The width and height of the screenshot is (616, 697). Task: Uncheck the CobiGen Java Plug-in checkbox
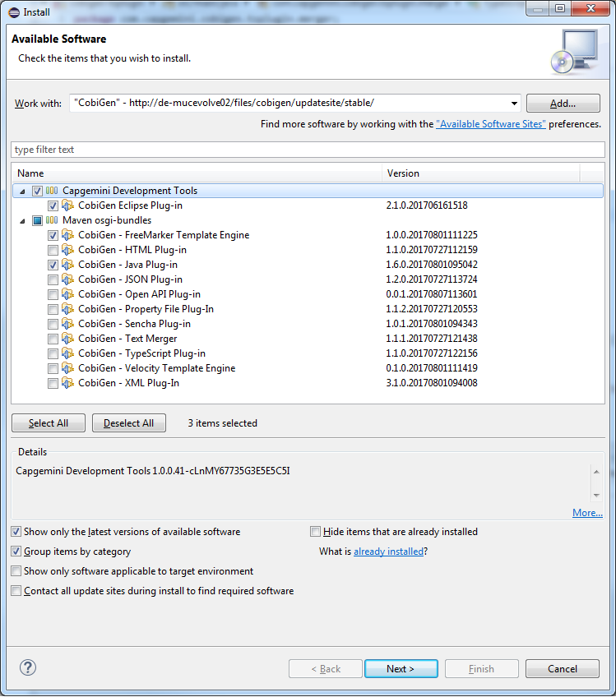point(53,265)
